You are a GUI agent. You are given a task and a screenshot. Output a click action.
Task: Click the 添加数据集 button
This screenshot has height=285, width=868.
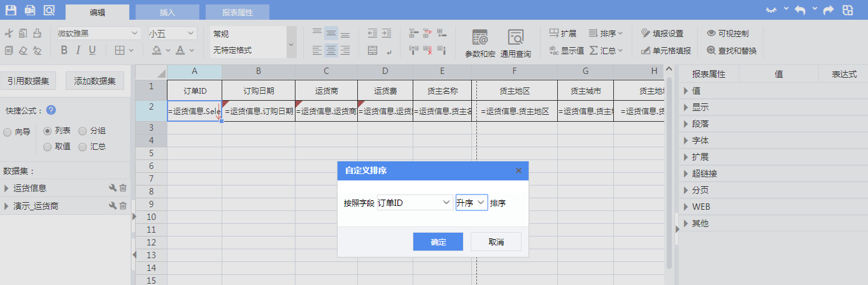95,80
